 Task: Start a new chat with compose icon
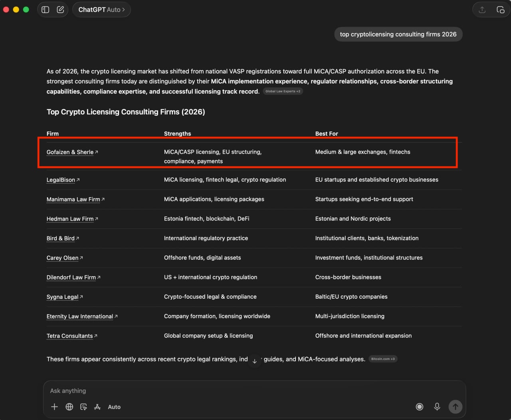point(60,10)
